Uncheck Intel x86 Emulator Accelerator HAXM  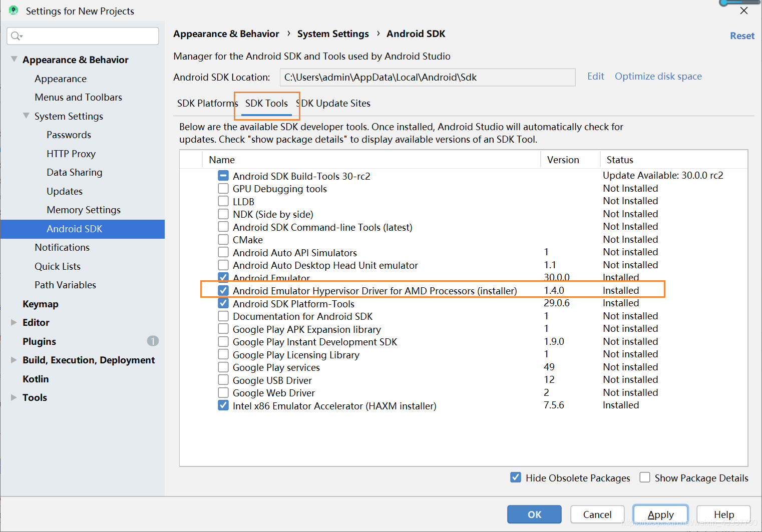pyautogui.click(x=223, y=405)
